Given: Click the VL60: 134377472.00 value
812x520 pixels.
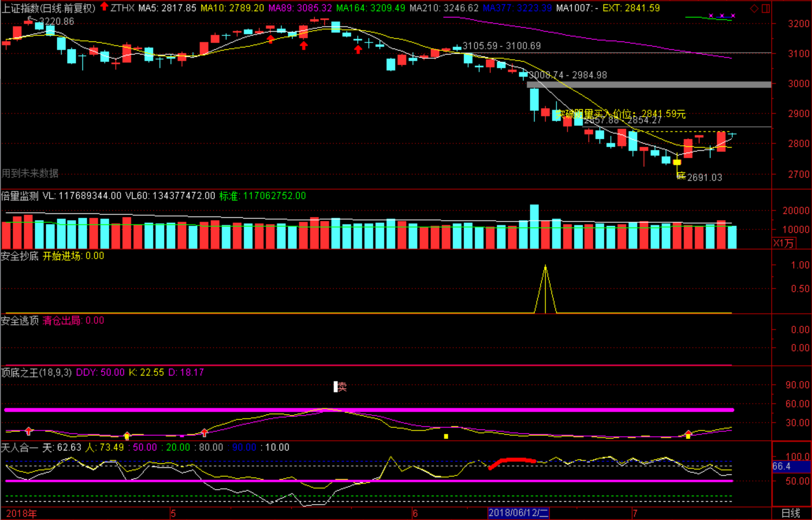Looking at the screenshot, I should pos(170,196).
